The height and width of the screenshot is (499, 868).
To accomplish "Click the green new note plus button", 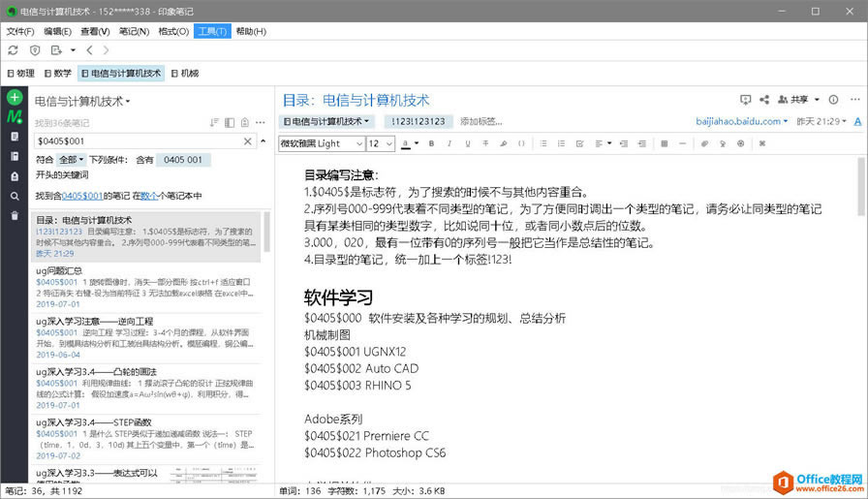I will 15,98.
